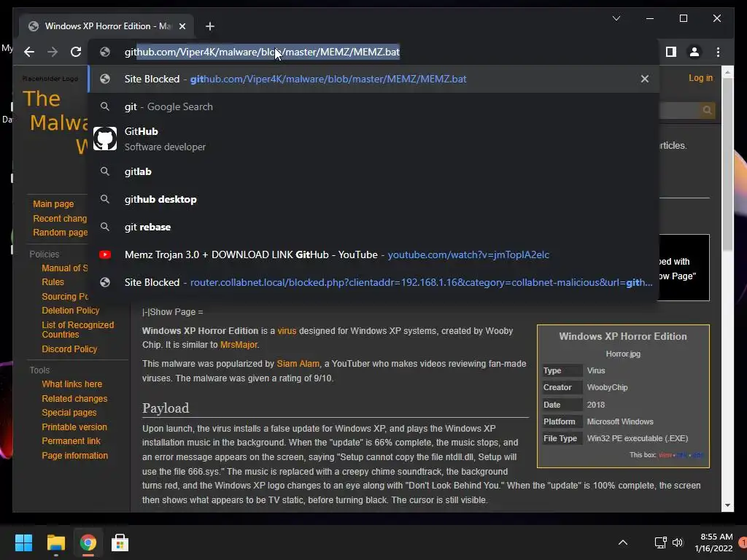
Task: Open the Chrome three-dot menu
Action: (x=718, y=52)
